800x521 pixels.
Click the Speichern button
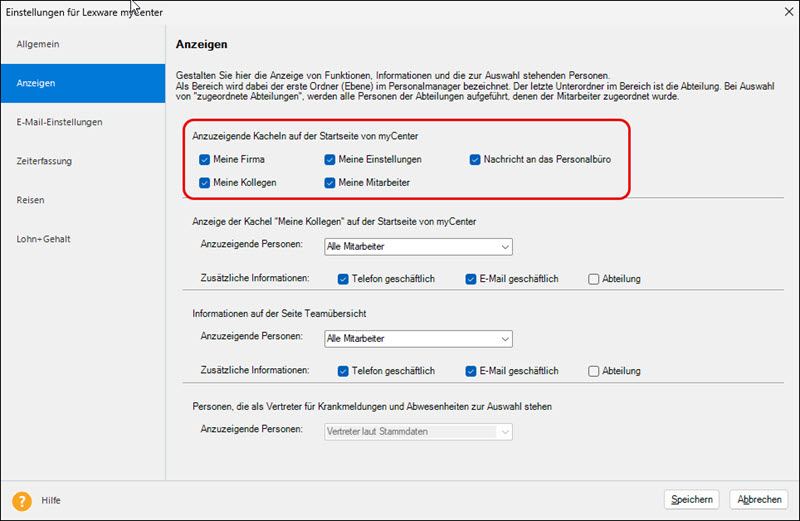pos(692,500)
